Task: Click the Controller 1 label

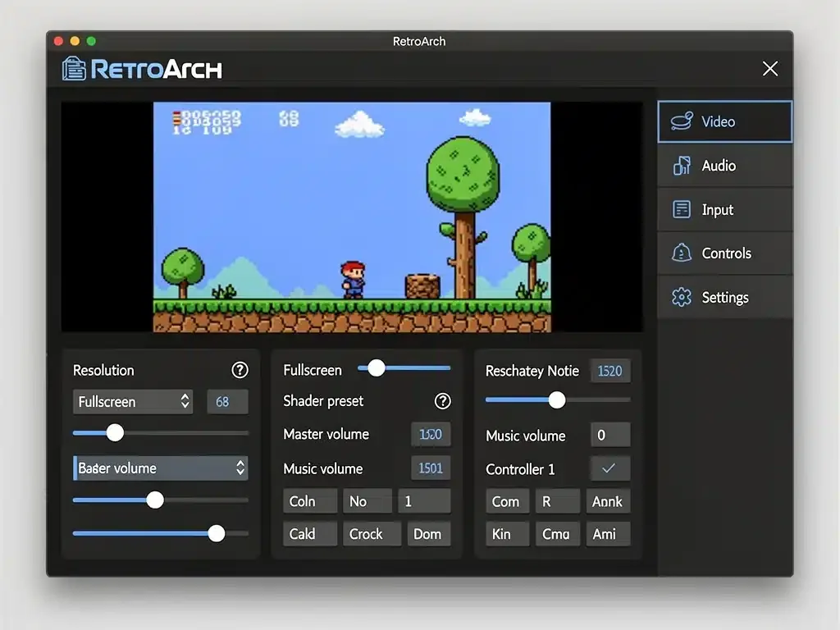Action: (520, 469)
